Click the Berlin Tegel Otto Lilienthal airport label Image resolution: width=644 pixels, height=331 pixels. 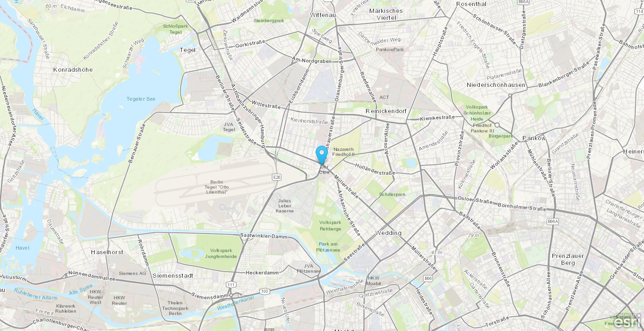pyautogui.click(x=217, y=187)
